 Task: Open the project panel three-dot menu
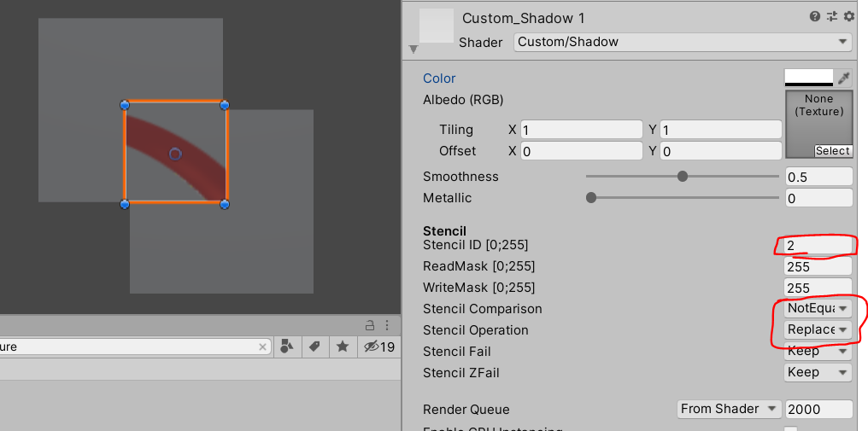tap(388, 325)
